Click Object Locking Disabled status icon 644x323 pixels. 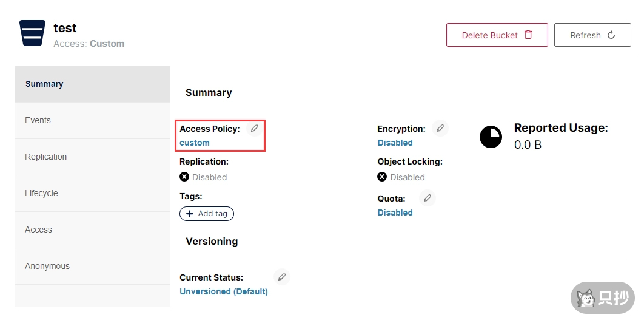tap(382, 177)
